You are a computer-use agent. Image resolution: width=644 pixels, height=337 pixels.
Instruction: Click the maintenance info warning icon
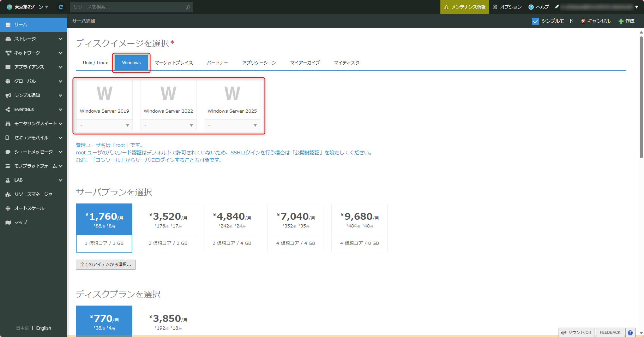pyautogui.click(x=446, y=7)
